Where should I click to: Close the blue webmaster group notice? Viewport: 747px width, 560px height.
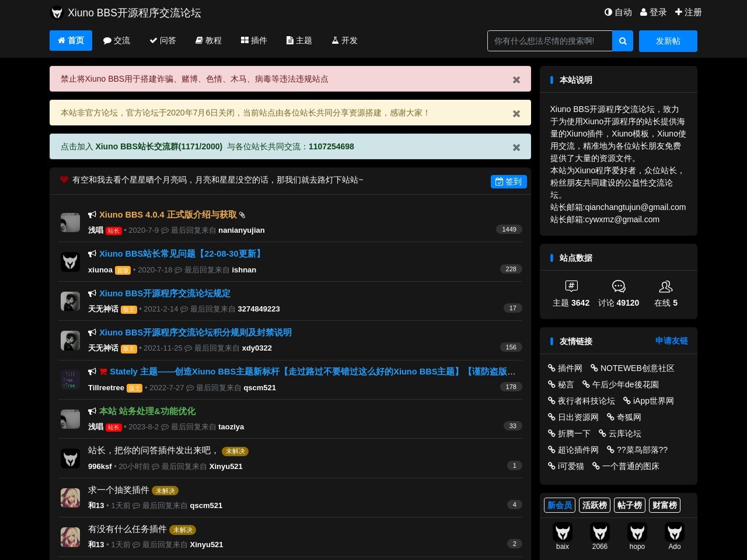pyautogui.click(x=516, y=148)
